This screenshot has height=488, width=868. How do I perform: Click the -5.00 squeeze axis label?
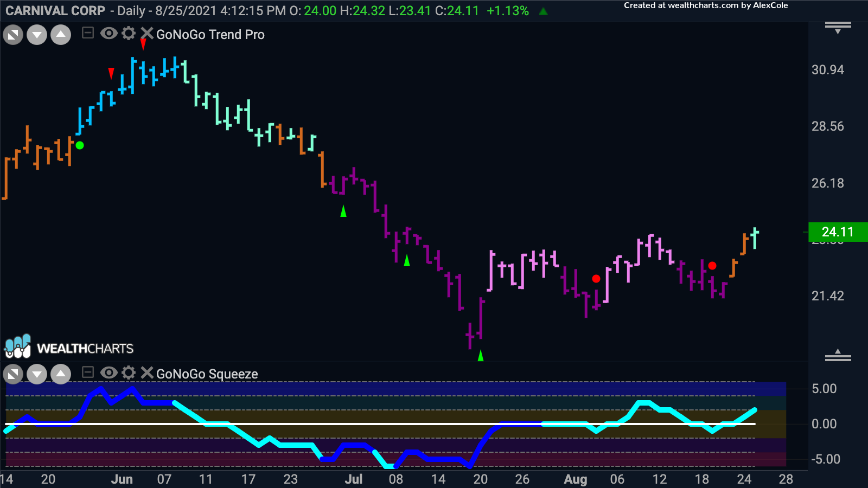tap(826, 459)
